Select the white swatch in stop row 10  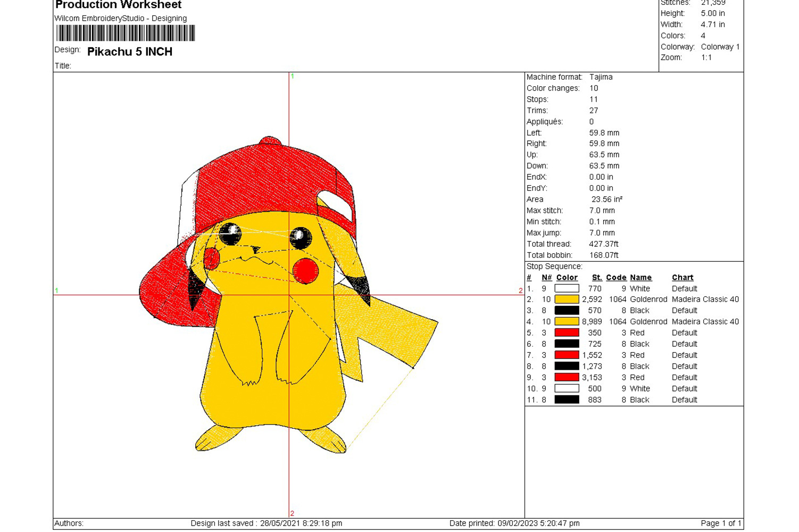pyautogui.click(x=567, y=389)
